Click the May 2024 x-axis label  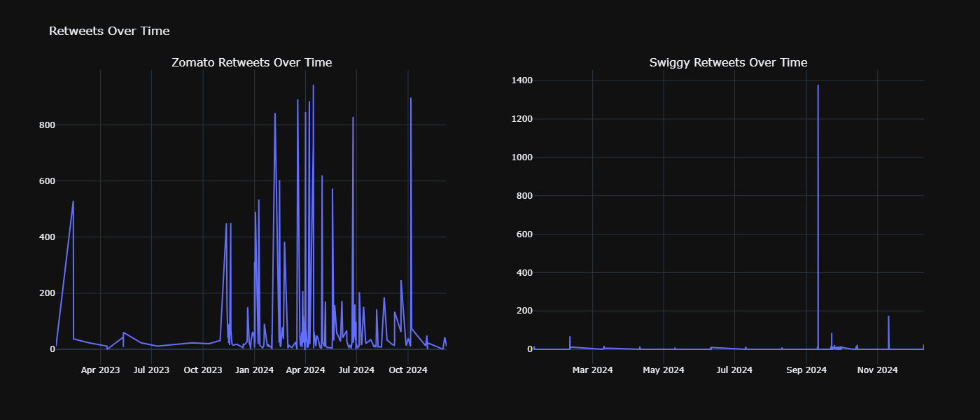(x=663, y=370)
